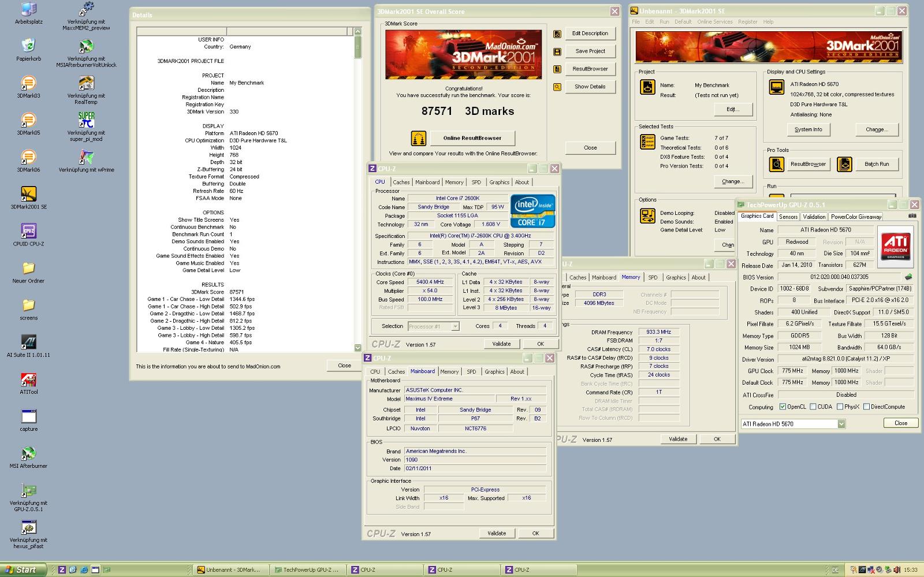The height and width of the screenshot is (577, 924).
Task: Click the Save Project disk icon
Action: click(x=557, y=52)
